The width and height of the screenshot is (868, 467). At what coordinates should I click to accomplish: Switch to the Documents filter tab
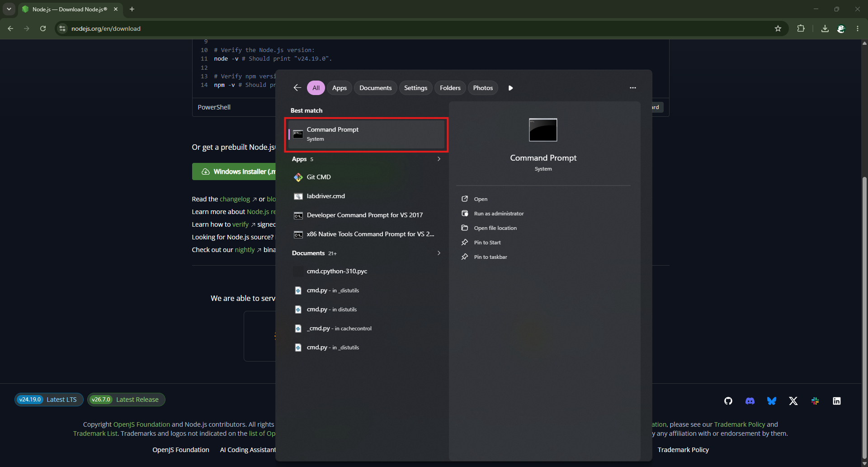(x=376, y=88)
